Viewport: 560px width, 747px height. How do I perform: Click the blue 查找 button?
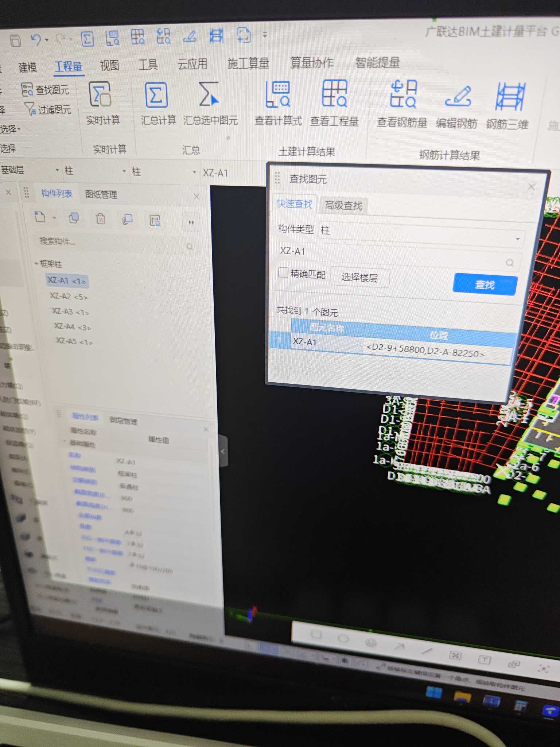[x=485, y=285]
